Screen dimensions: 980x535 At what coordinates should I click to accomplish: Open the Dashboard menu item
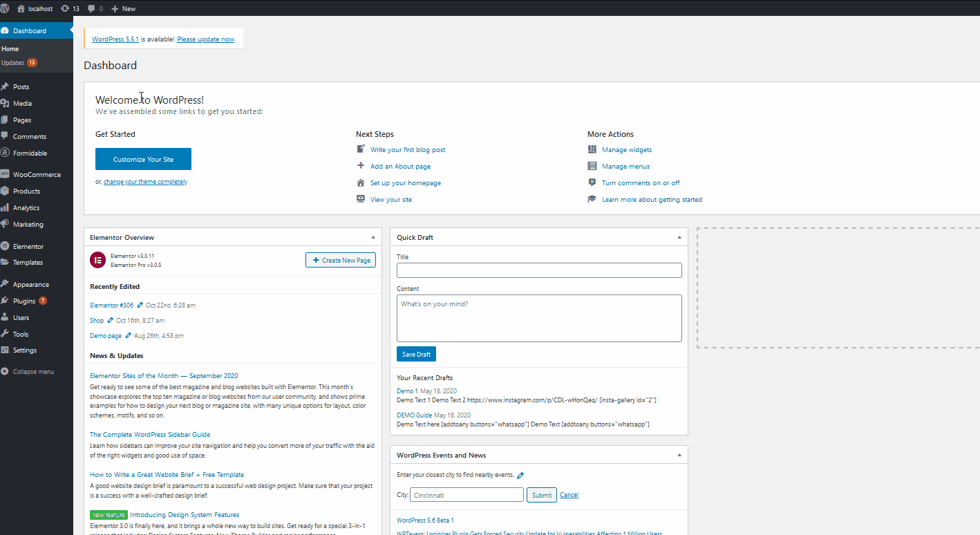click(37, 30)
